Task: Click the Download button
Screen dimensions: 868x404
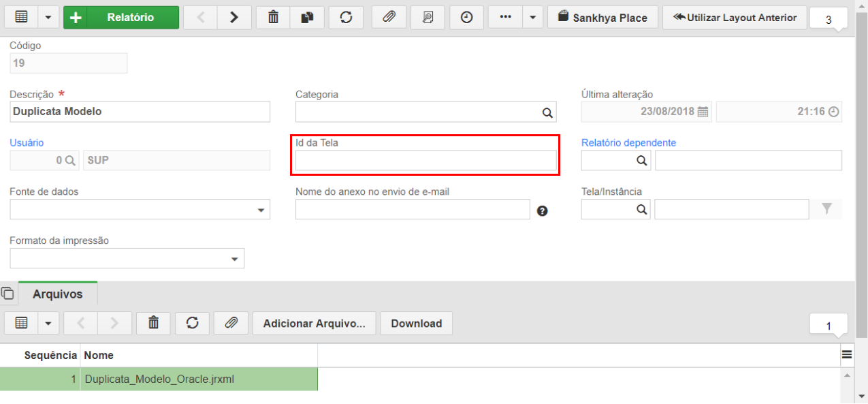Action: pyautogui.click(x=417, y=324)
